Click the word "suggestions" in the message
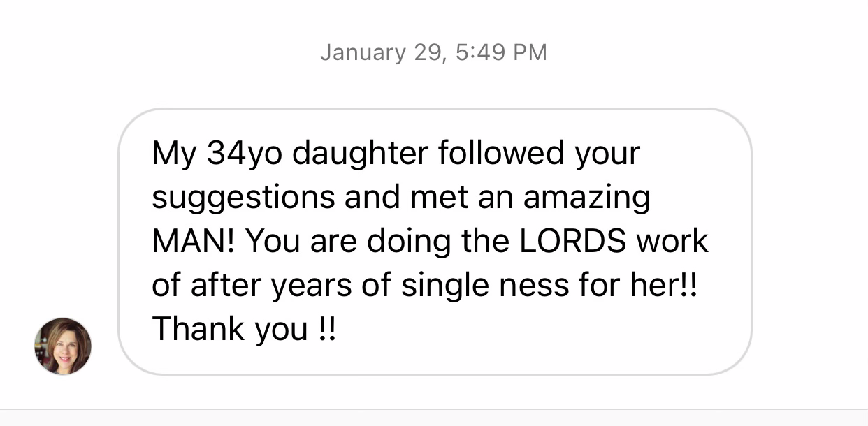 (243, 198)
